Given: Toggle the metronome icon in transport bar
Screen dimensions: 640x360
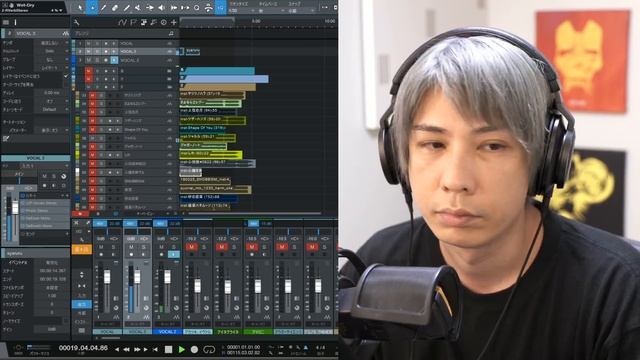Looking at the screenshot, I should 306,347.
